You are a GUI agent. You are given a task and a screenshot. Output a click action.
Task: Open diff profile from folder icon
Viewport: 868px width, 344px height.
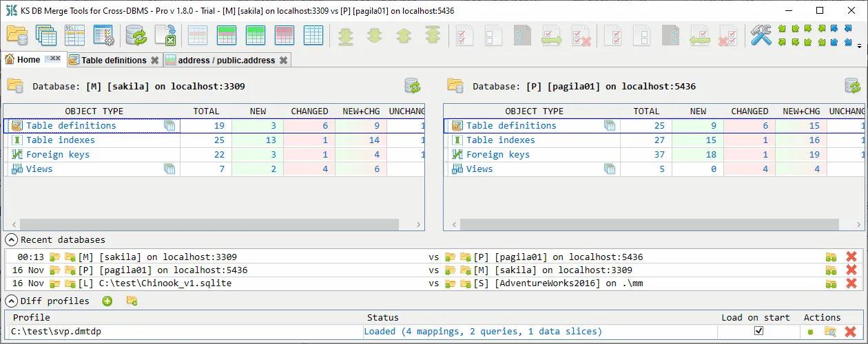point(132,301)
